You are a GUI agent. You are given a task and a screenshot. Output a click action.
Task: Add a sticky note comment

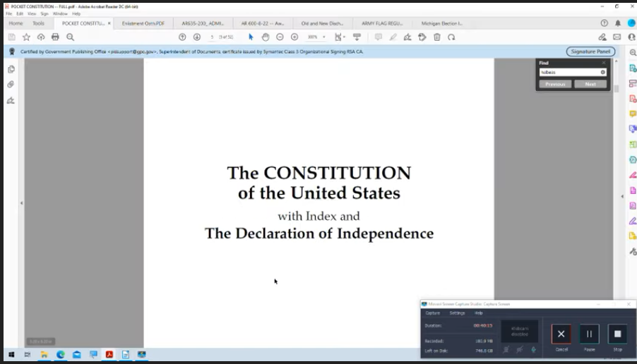379,37
